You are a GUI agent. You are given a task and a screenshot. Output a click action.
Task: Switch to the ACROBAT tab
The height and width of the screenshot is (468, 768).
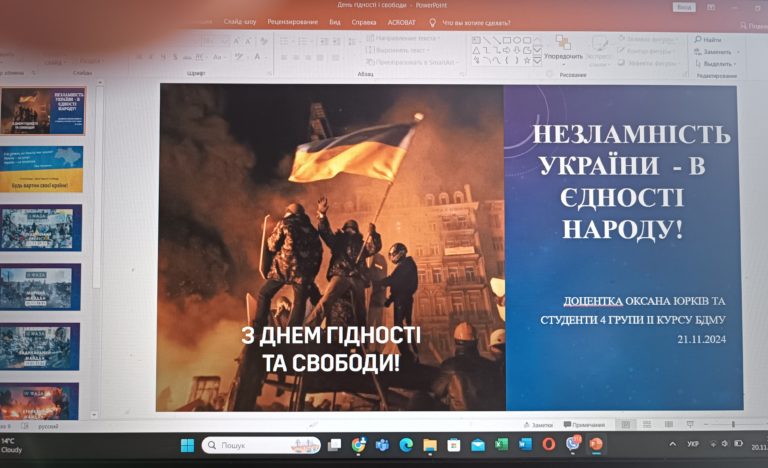click(401, 22)
